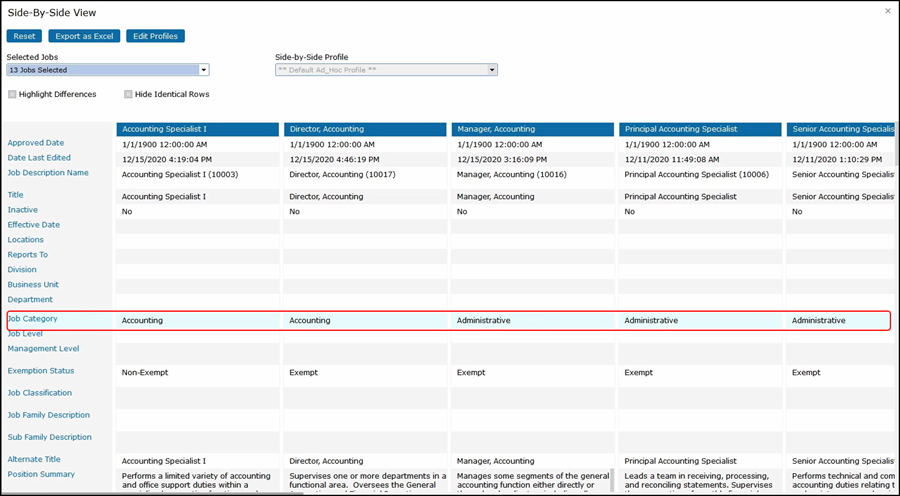This screenshot has width=900, height=496.
Task: Toggle Hide Identical Rows checkbox
Action: coord(128,94)
